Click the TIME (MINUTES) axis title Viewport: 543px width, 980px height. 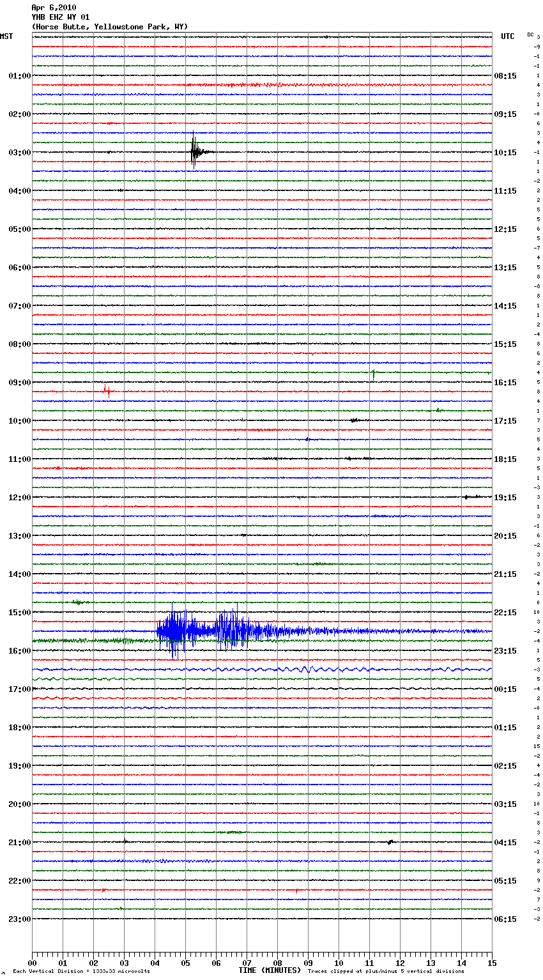(x=270, y=970)
